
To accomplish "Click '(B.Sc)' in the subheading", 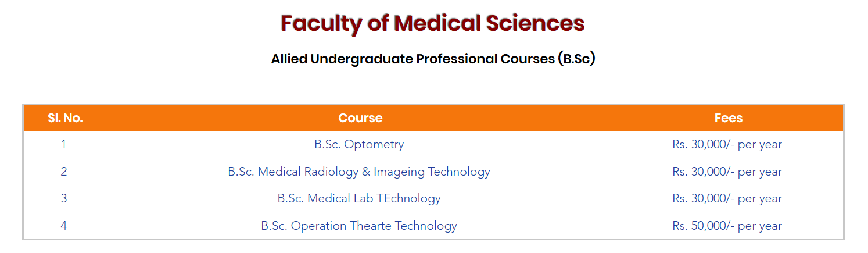I will [x=576, y=59].
